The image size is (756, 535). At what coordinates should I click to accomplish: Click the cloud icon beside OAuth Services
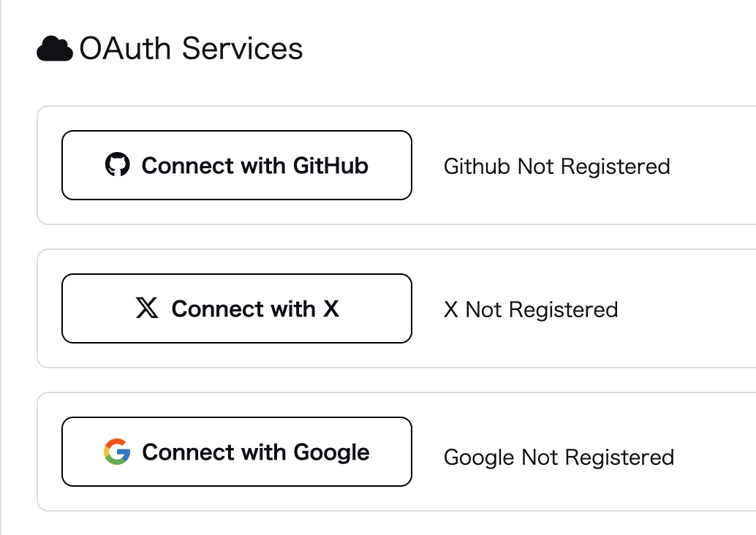(54, 49)
